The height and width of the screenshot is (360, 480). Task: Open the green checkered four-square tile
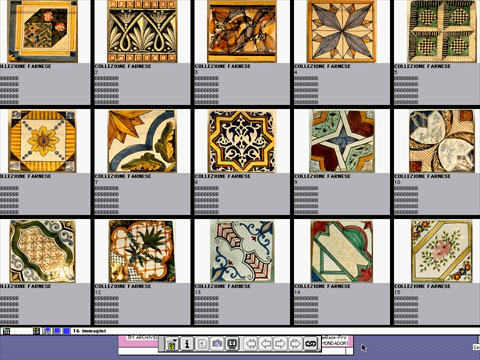(442, 31)
